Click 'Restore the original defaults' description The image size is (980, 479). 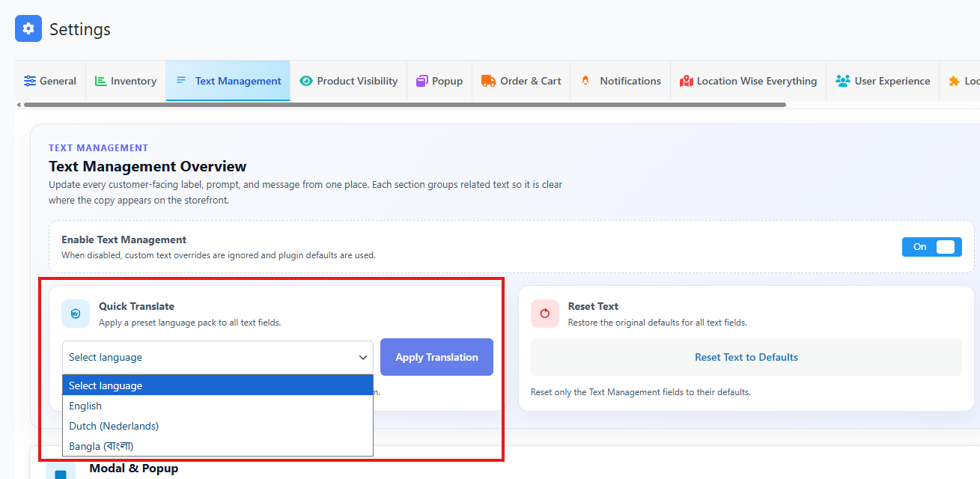point(657,323)
